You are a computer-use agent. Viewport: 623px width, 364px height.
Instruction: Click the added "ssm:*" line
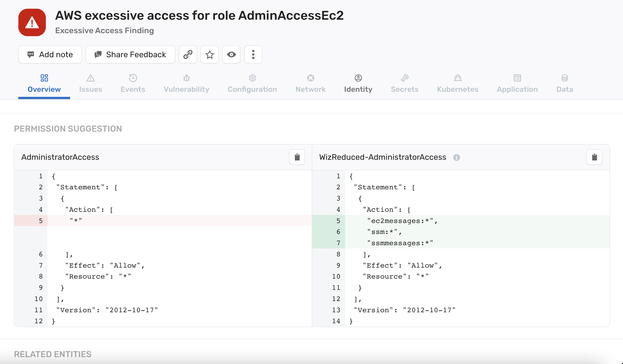point(461,232)
